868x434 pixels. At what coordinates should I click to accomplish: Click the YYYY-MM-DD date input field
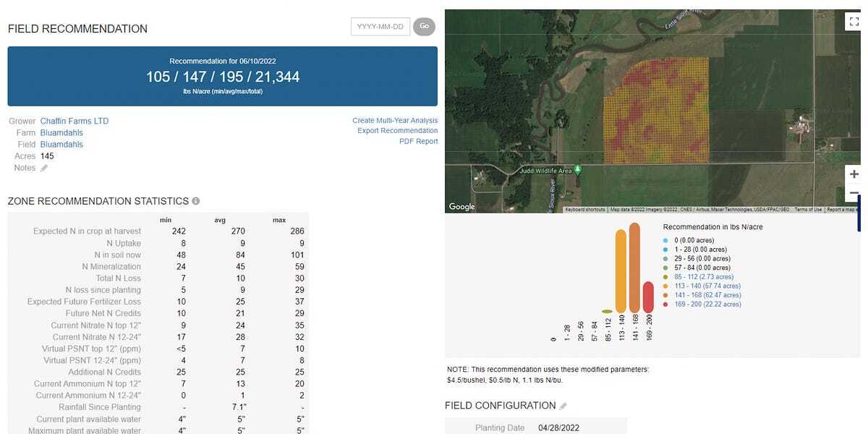pos(380,26)
